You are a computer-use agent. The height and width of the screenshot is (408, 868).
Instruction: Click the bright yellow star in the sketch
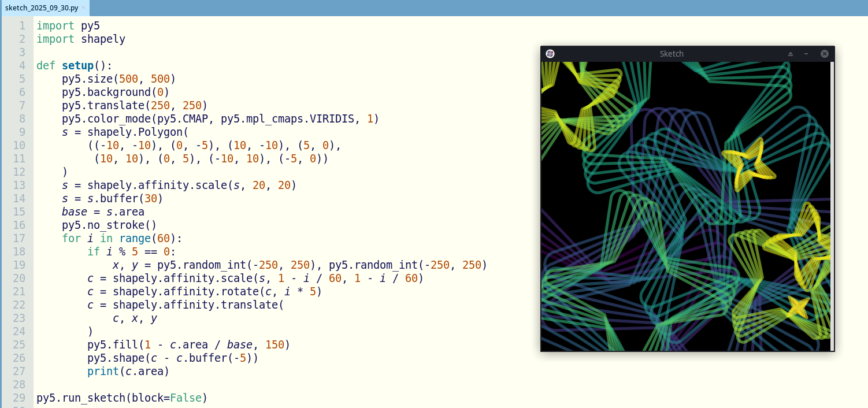click(x=748, y=164)
